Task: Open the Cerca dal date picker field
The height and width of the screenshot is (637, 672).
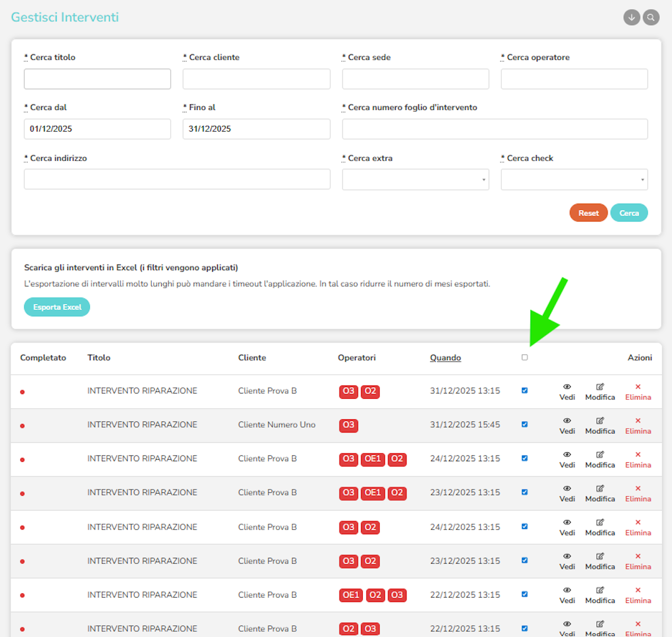Action: pos(97,129)
